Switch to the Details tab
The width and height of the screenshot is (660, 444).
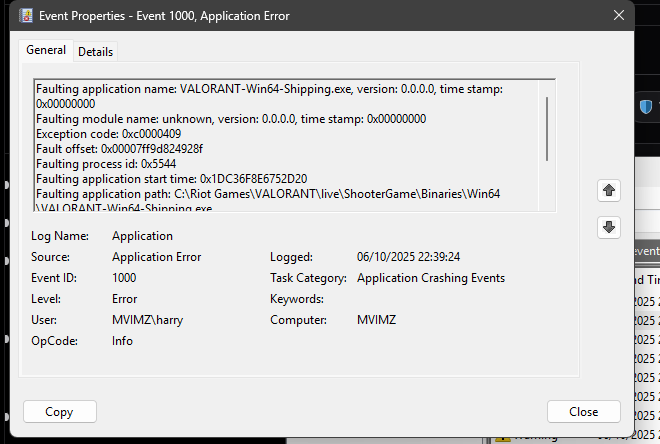tap(96, 52)
